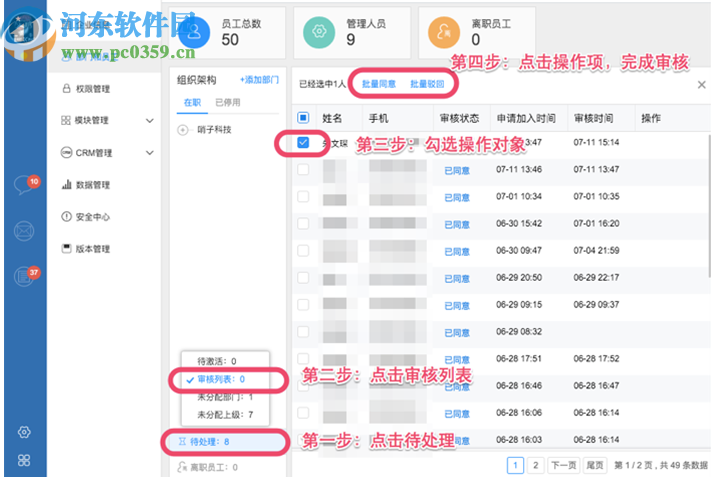Click the 尾页 last page button
Image resolution: width=717 pixels, height=478 pixels.
(x=595, y=466)
